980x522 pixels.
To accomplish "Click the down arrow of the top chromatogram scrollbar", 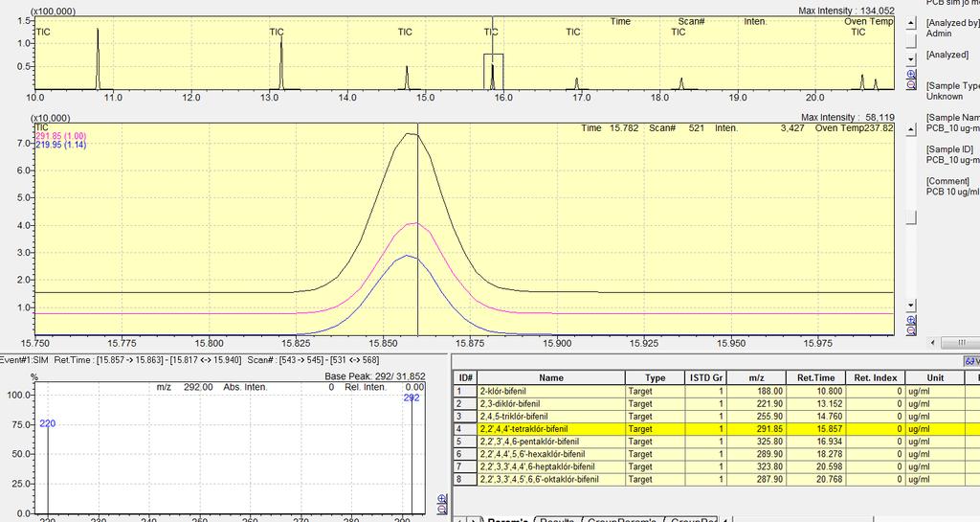I will pos(911,60).
